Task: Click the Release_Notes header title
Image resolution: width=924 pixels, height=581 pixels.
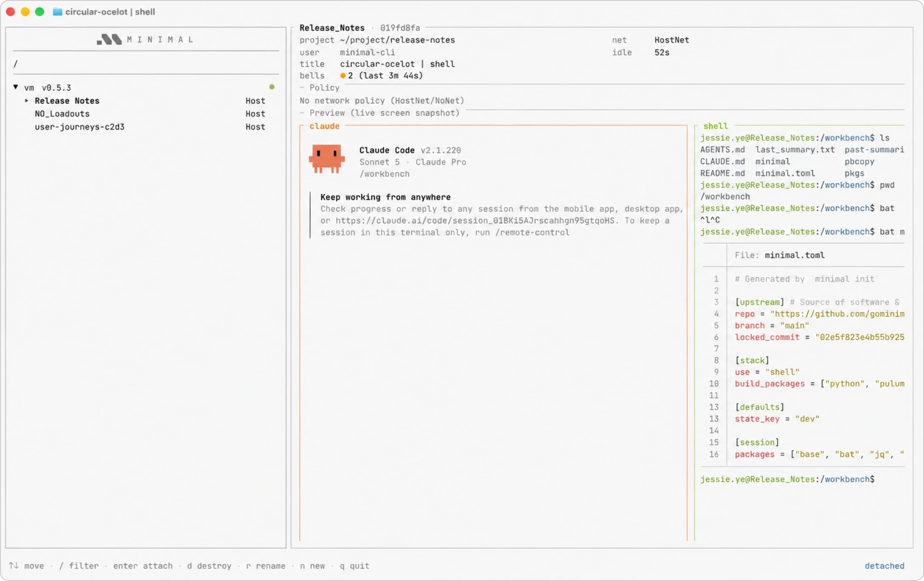Action: pyautogui.click(x=332, y=28)
